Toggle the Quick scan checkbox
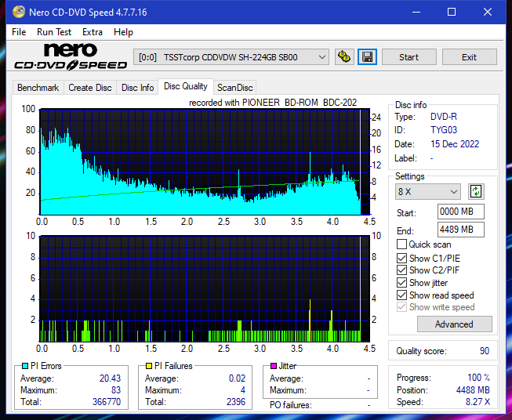 401,244
